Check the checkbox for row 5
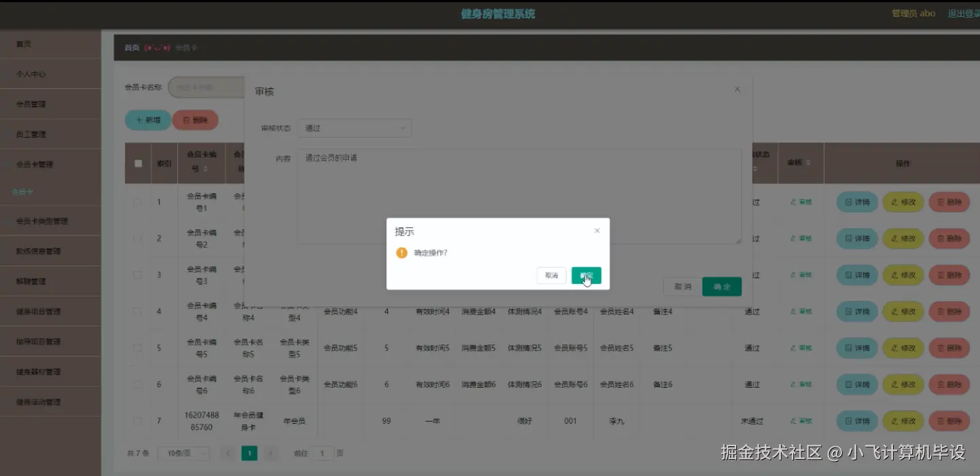The image size is (980, 476). 137,348
